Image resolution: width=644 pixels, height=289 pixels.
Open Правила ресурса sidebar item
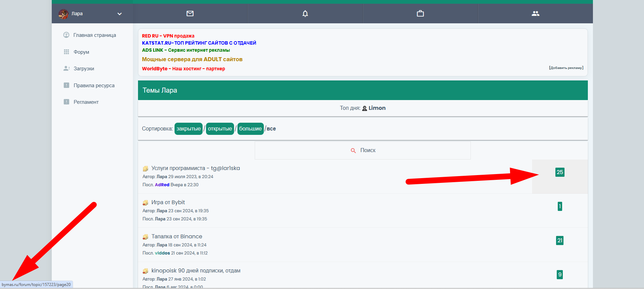click(x=94, y=86)
